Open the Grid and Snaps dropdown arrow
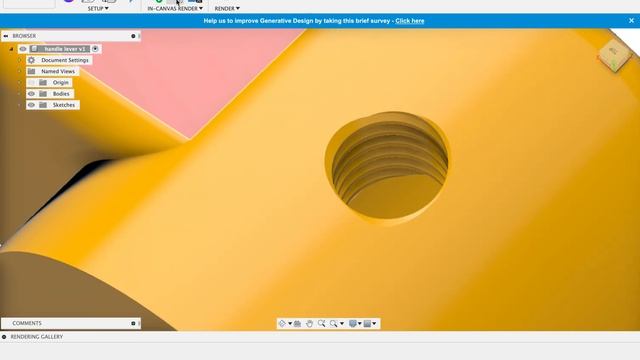The height and width of the screenshot is (360, 640). tap(374, 324)
